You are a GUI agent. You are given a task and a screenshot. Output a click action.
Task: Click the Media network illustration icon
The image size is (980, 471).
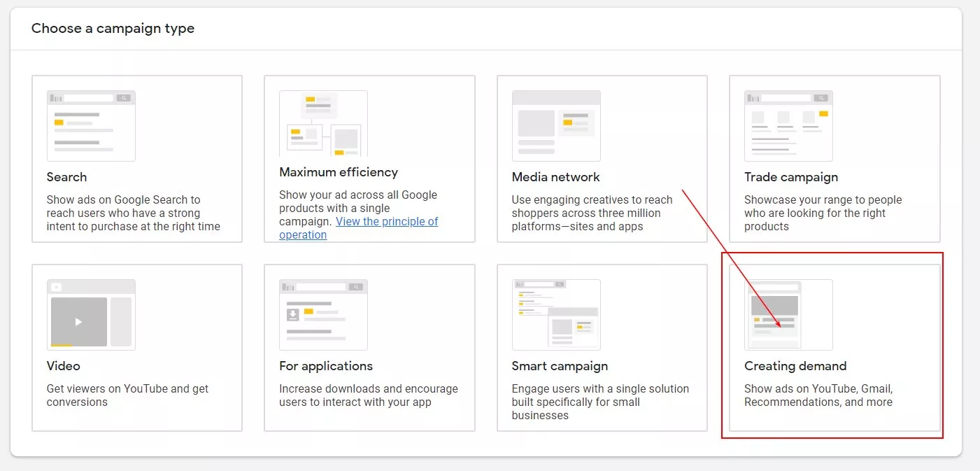pyautogui.click(x=556, y=126)
